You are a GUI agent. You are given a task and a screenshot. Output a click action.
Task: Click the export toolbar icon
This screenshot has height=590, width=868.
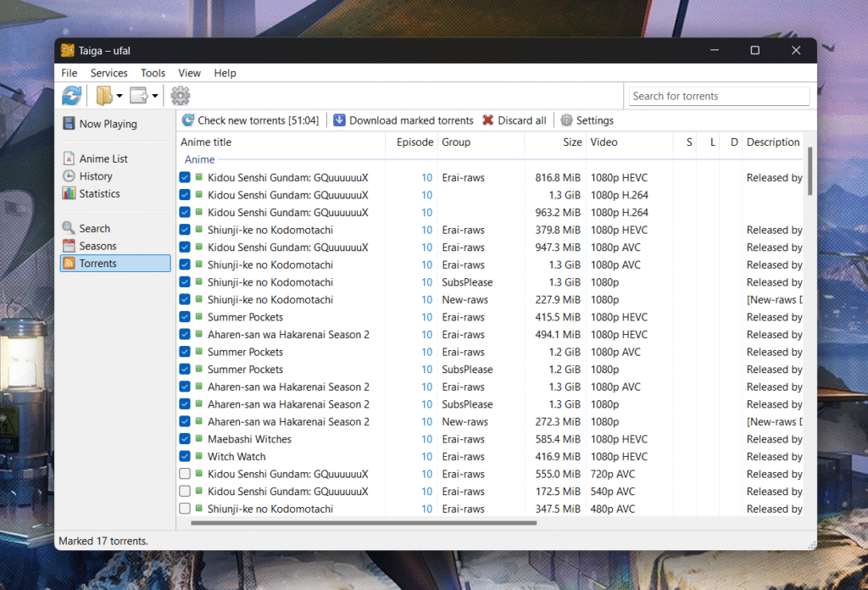click(x=138, y=96)
